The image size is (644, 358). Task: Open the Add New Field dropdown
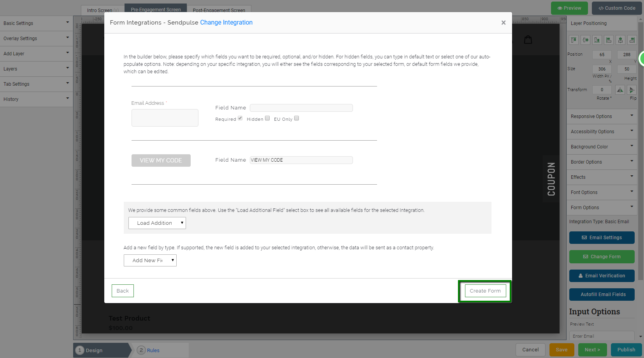(150, 260)
